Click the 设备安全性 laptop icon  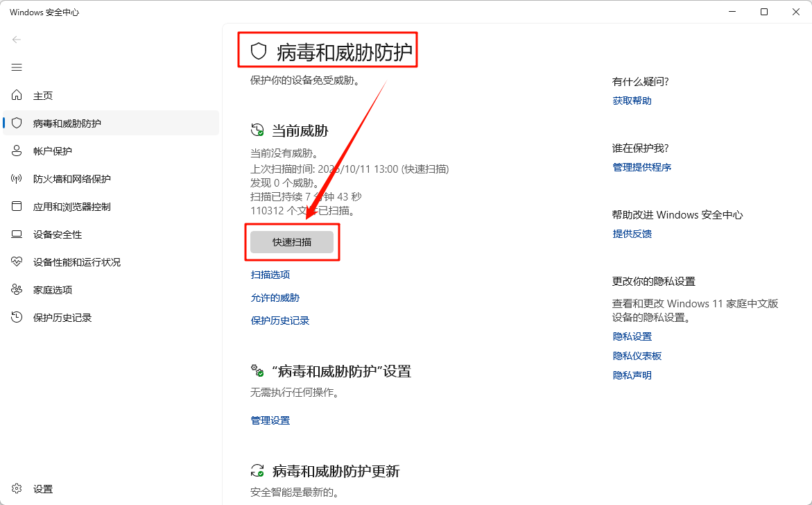coord(17,234)
